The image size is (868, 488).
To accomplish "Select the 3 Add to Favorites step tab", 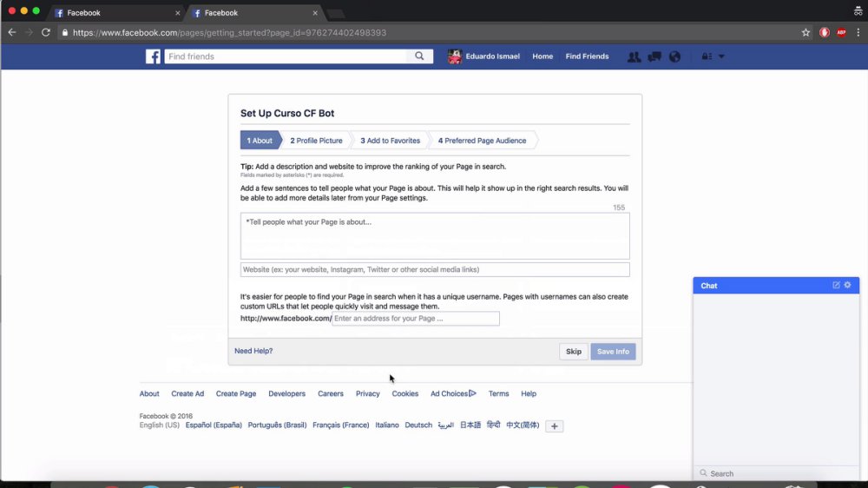I will click(x=391, y=141).
